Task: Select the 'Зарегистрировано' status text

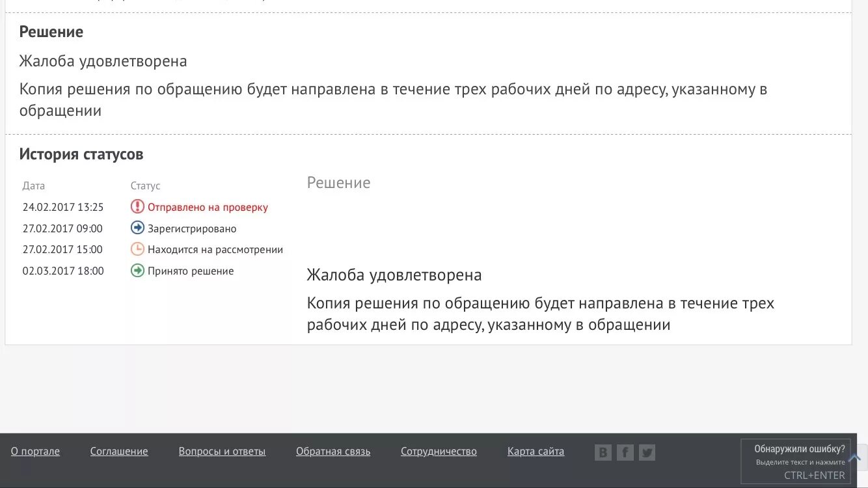Action: pos(192,229)
